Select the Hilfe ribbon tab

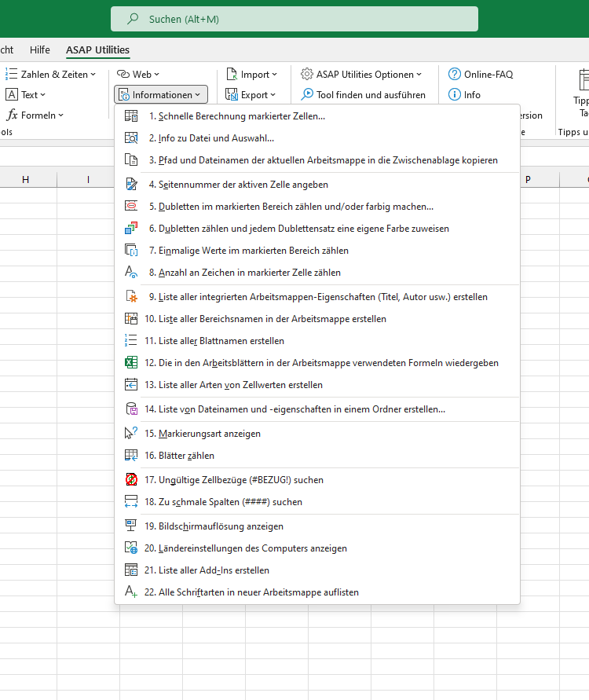(40, 50)
